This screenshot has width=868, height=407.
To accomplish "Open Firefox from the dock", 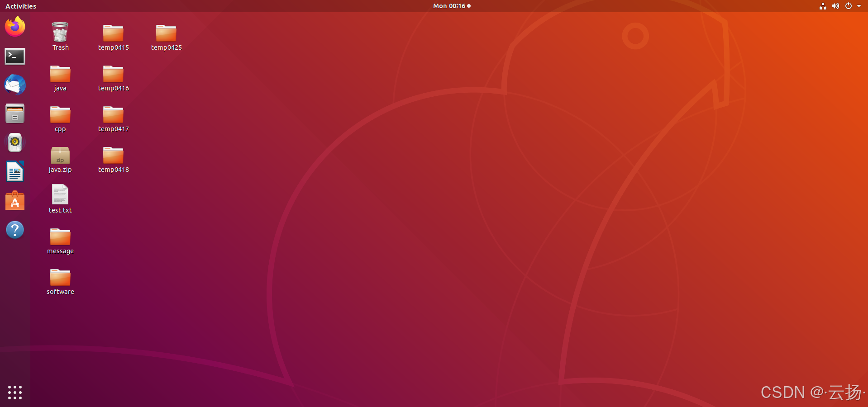I will [x=15, y=27].
